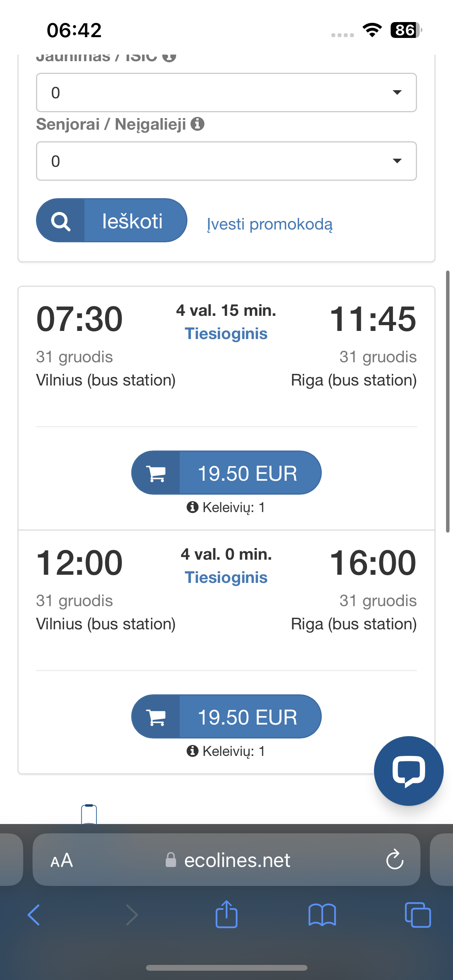
Task: Buy the 07:30 trip for 19.50 EUR
Action: [x=226, y=473]
